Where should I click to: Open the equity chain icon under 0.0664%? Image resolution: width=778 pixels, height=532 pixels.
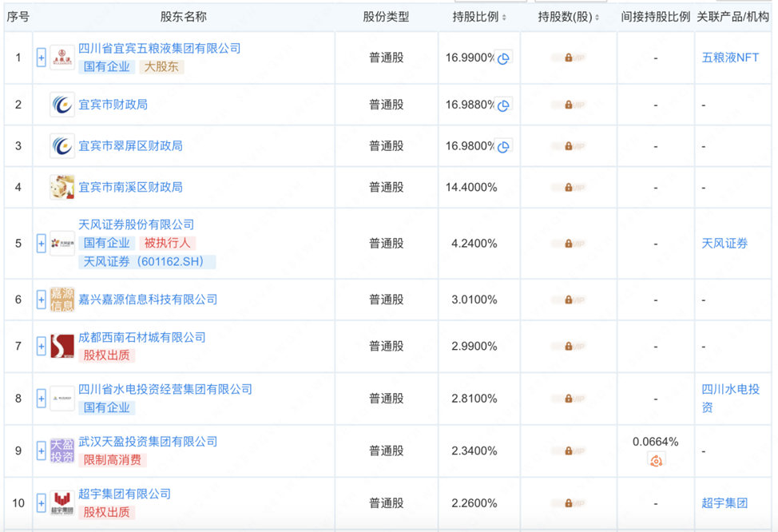click(656, 461)
